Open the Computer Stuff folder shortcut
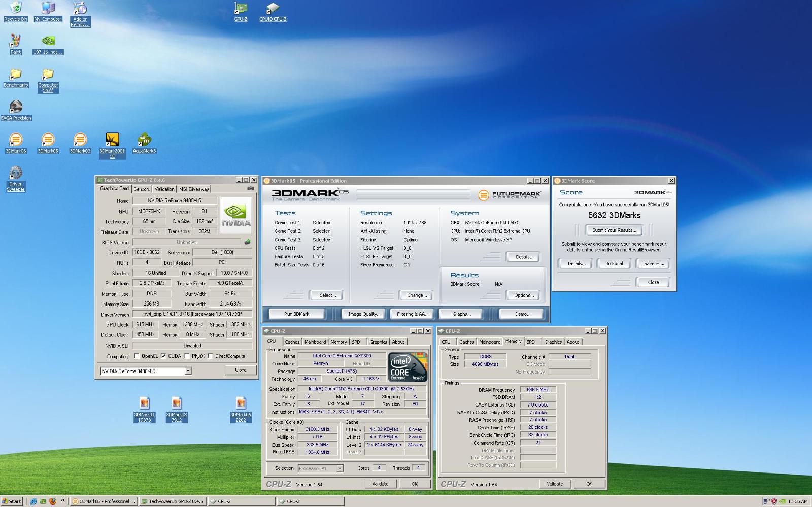Image resolution: width=812 pixels, height=507 pixels. click(48, 80)
